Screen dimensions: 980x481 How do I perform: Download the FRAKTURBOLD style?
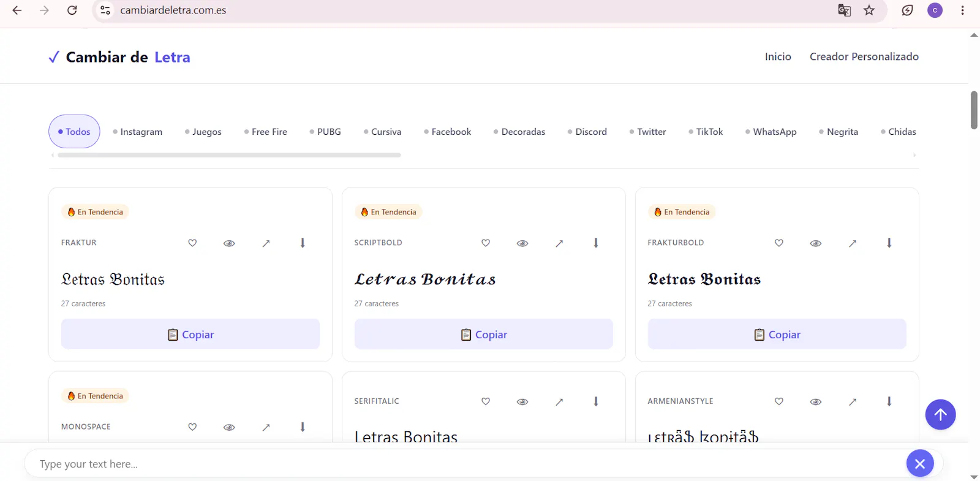coord(889,243)
